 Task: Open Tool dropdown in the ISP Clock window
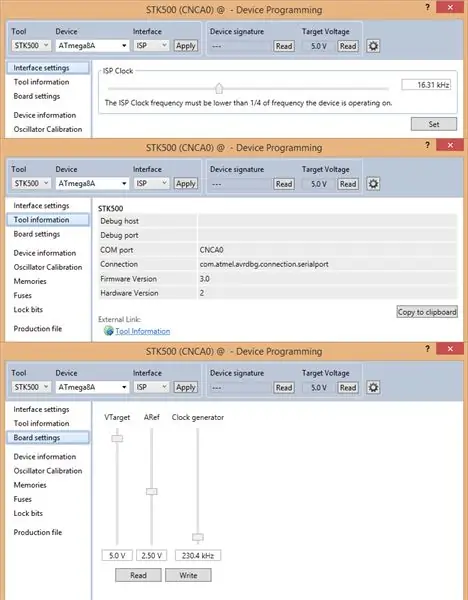pyautogui.click(x=31, y=46)
